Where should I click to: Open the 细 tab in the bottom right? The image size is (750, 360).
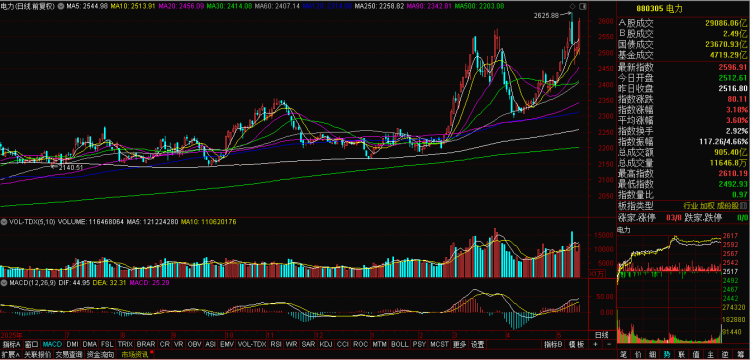tap(652, 354)
